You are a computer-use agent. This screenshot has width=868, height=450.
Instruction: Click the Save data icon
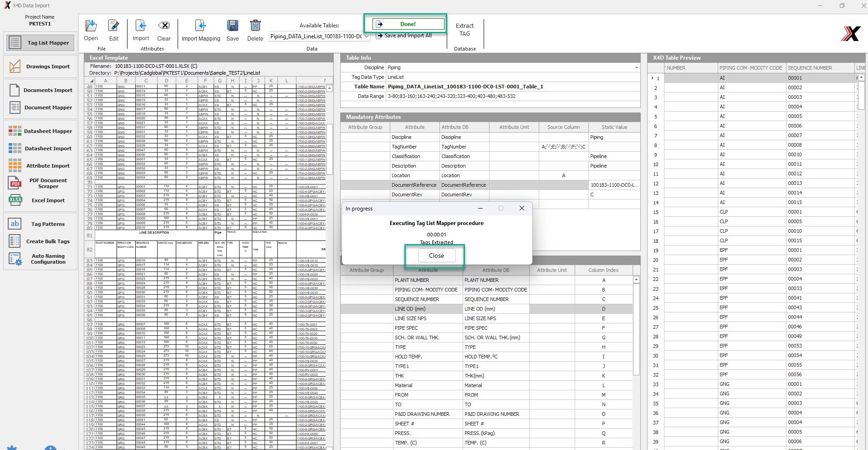coord(233,26)
